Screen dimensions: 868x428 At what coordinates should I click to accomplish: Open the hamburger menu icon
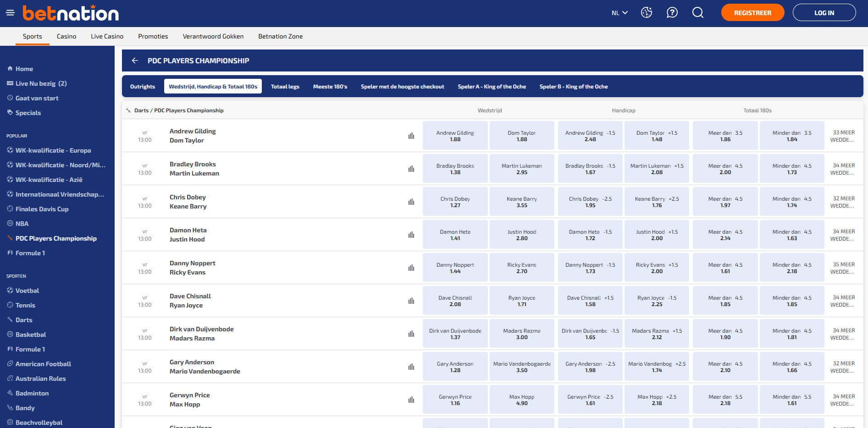pyautogui.click(x=10, y=13)
